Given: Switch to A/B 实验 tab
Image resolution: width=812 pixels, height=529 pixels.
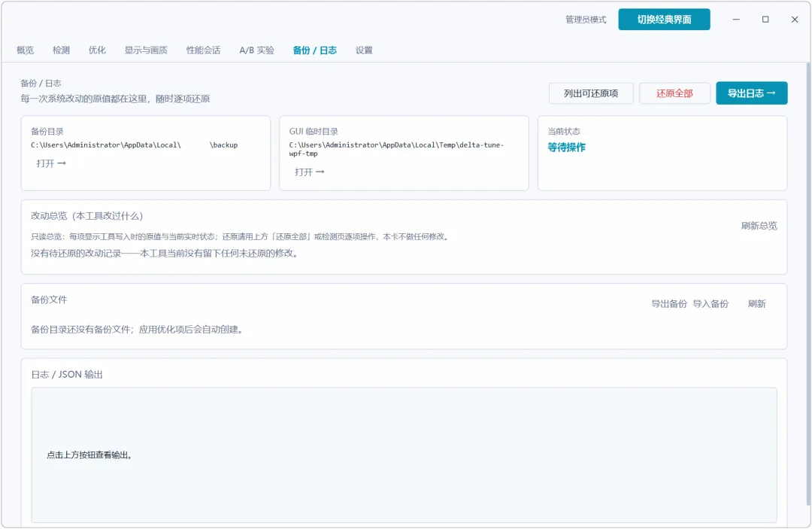Looking at the screenshot, I should tap(256, 50).
